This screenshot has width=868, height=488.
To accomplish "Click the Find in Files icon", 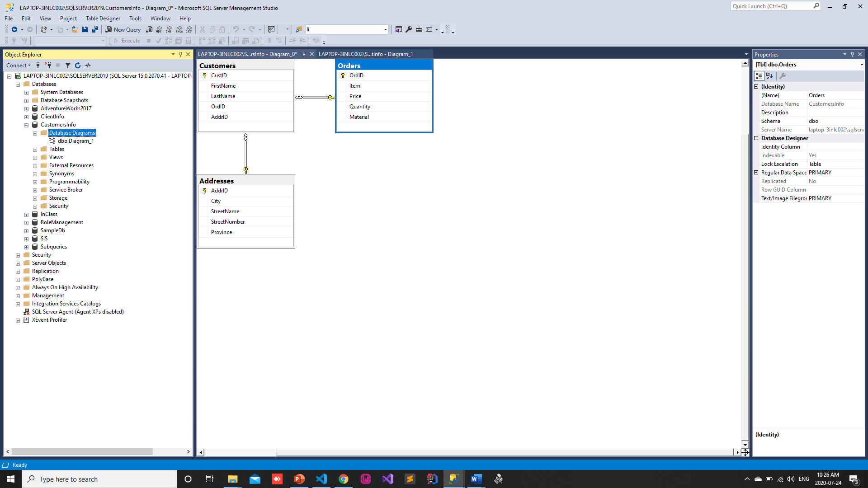I will pyautogui.click(x=299, y=29).
